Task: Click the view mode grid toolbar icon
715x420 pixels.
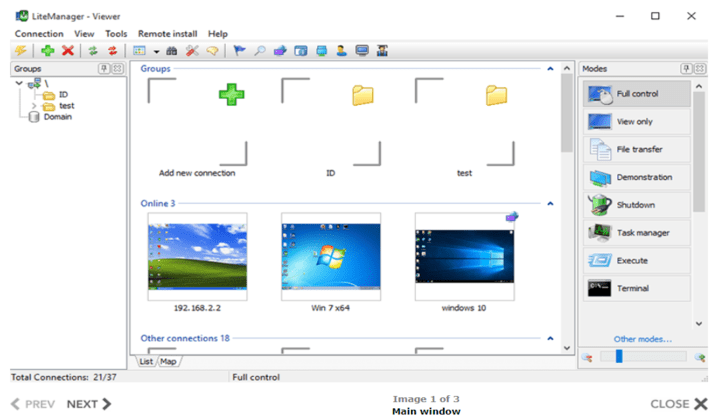Action: tap(139, 51)
